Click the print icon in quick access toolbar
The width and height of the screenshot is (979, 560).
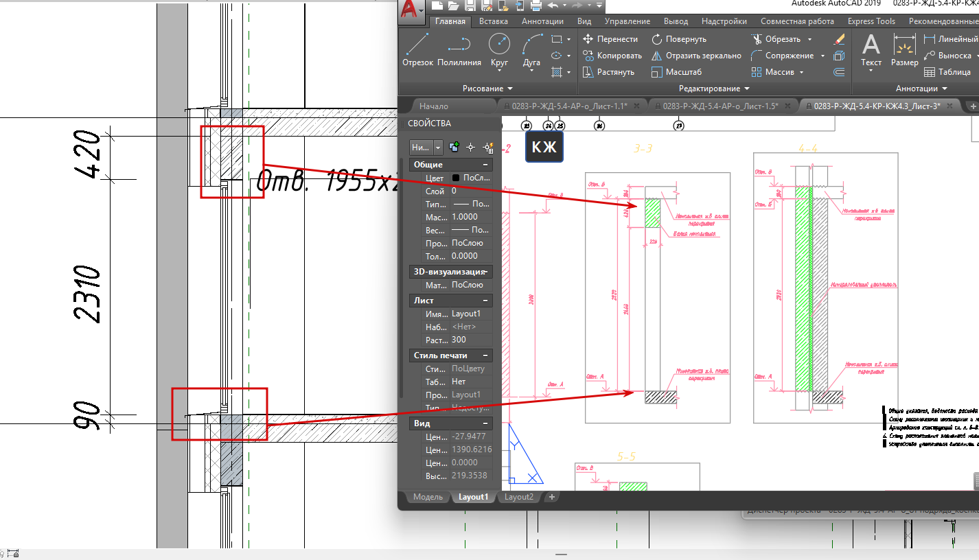click(x=535, y=5)
